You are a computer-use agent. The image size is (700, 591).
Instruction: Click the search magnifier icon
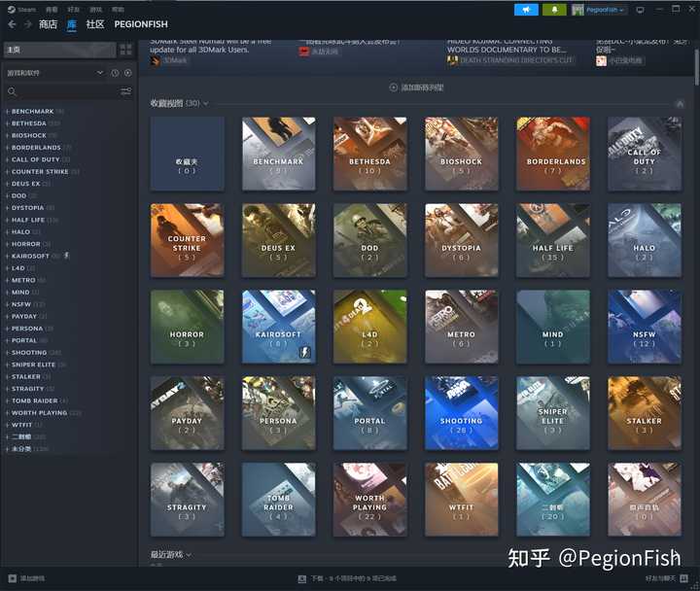[12, 91]
